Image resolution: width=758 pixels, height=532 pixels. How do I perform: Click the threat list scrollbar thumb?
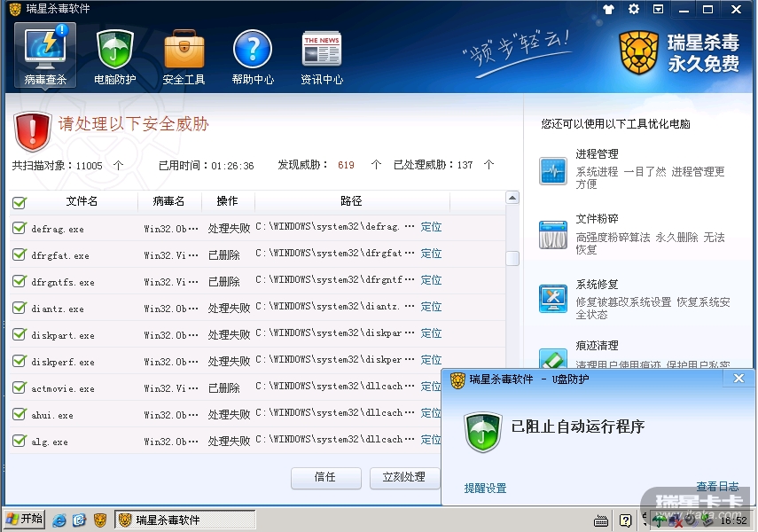click(512, 258)
